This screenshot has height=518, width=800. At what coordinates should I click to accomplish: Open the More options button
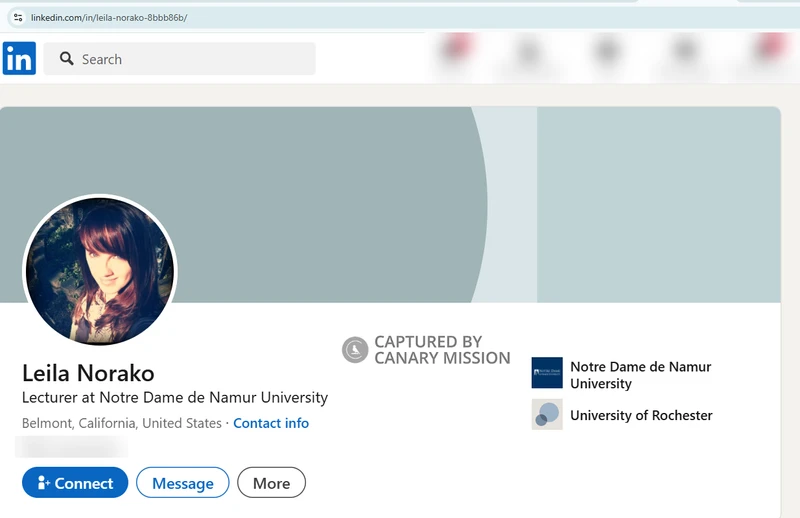[x=271, y=482]
